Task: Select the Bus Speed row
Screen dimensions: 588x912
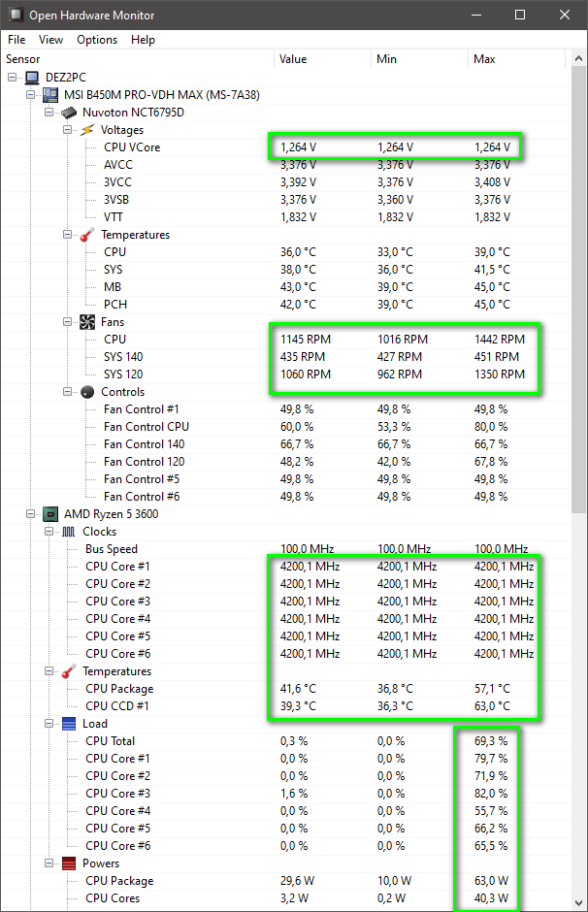Action: [x=285, y=549]
